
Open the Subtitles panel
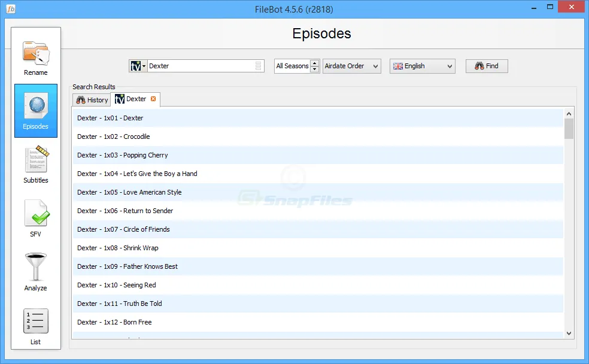(x=36, y=165)
